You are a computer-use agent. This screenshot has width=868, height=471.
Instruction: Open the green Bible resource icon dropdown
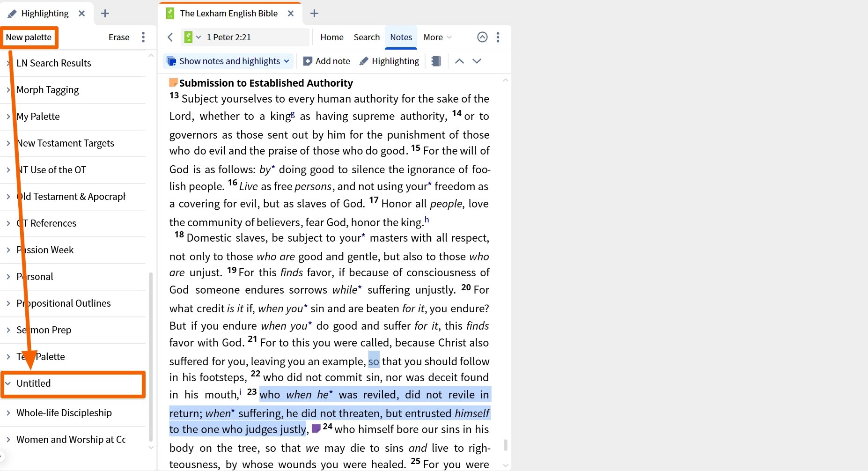coord(192,37)
